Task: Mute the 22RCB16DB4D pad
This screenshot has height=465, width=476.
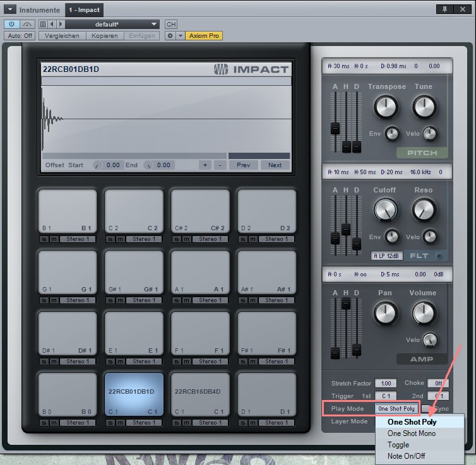Action: pyautogui.click(x=186, y=423)
